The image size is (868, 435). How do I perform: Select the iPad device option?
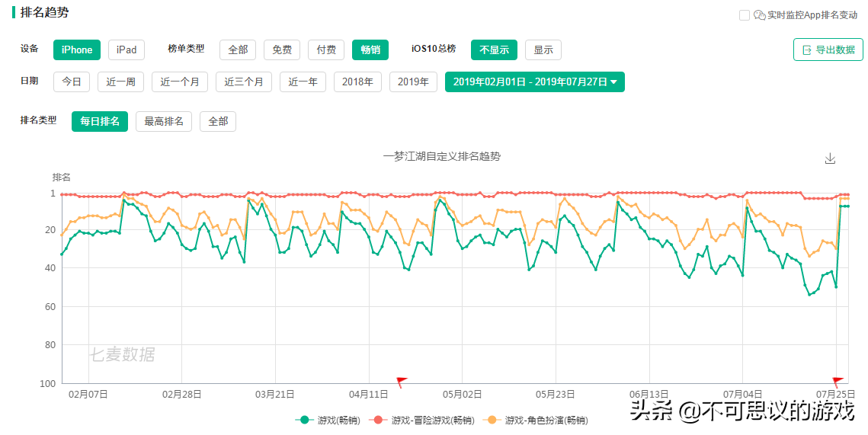pos(127,50)
